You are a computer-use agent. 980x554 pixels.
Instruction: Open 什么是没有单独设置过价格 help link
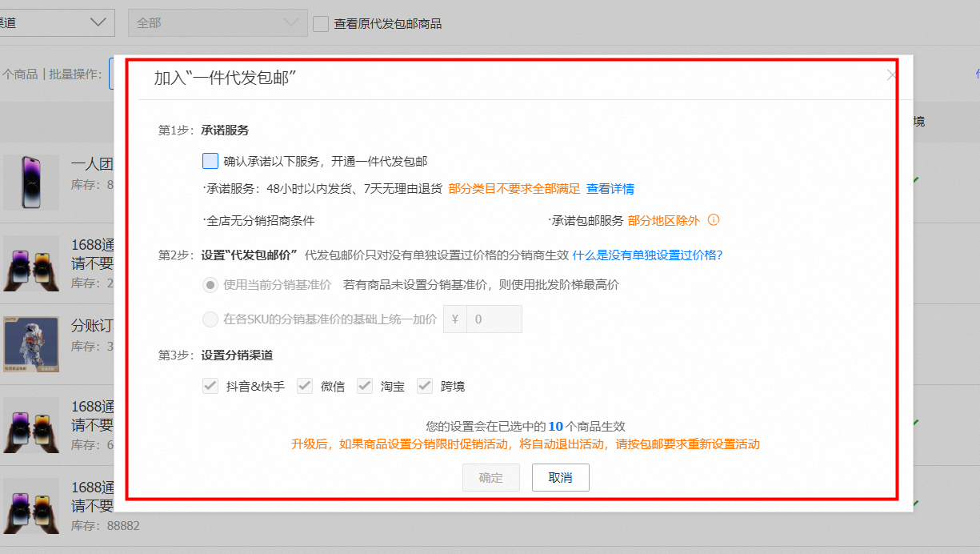point(647,255)
